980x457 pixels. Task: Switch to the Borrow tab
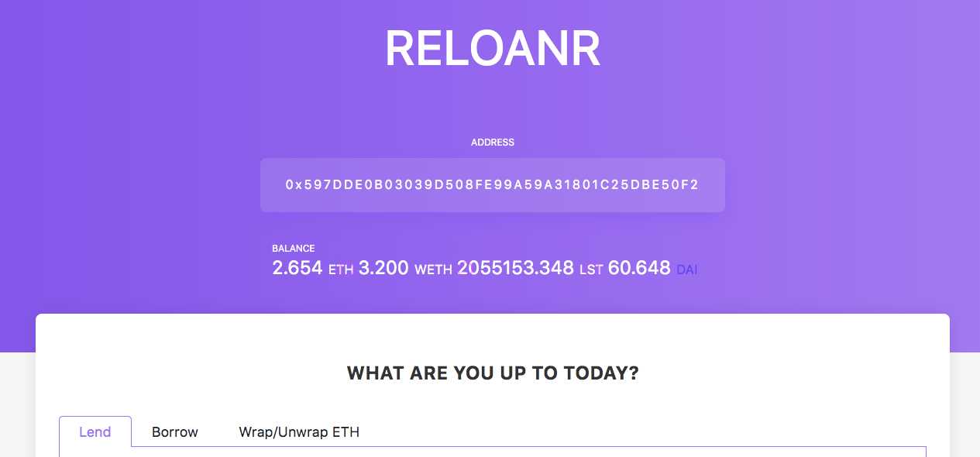175,431
